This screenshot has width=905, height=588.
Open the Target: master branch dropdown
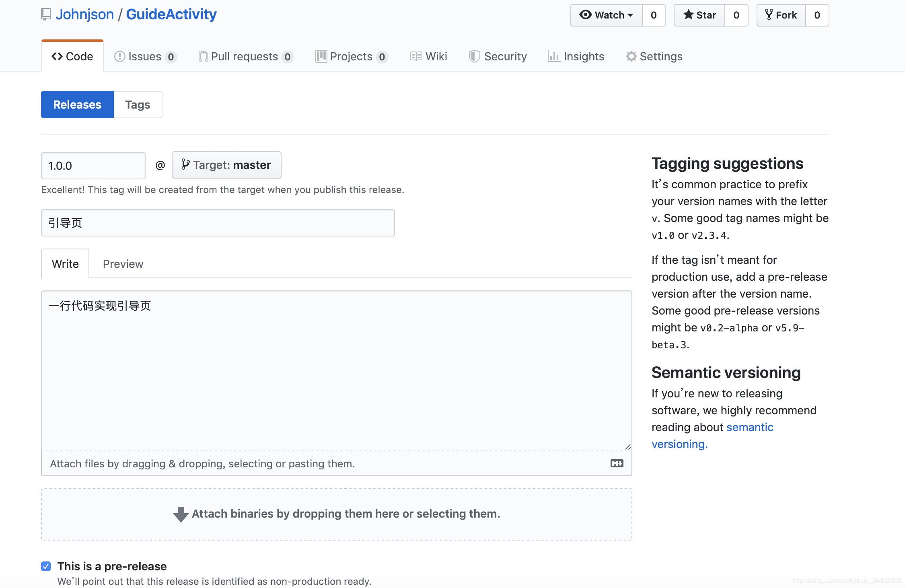(226, 165)
